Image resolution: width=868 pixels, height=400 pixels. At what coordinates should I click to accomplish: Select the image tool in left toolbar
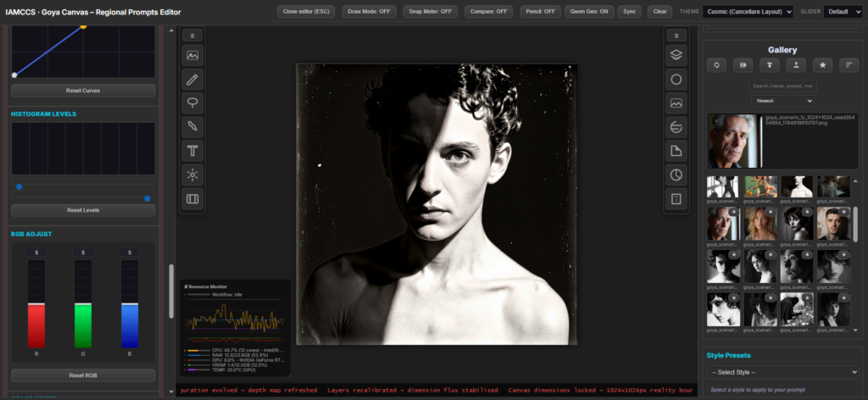[192, 55]
